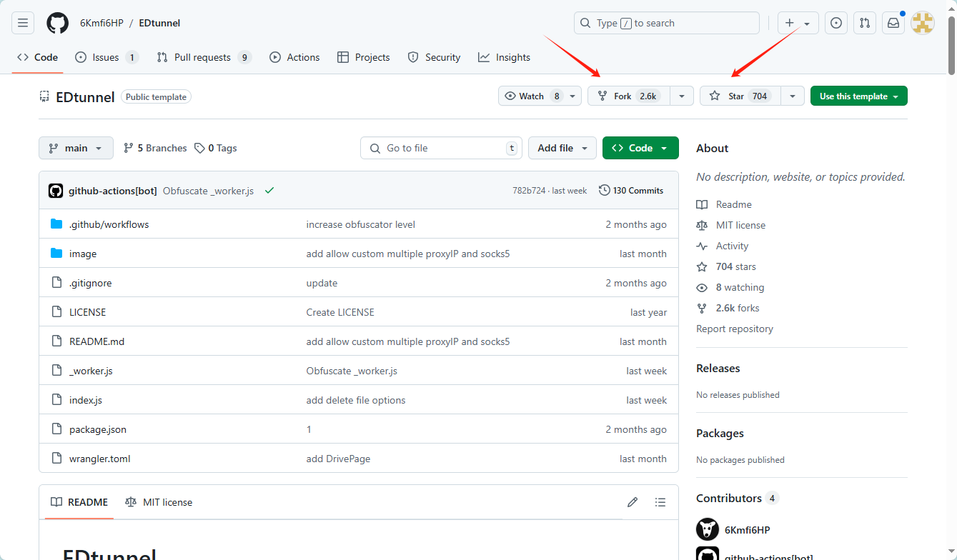Image resolution: width=957 pixels, height=560 pixels.
Task: Click the edit README pencil icon
Action: [x=633, y=502]
